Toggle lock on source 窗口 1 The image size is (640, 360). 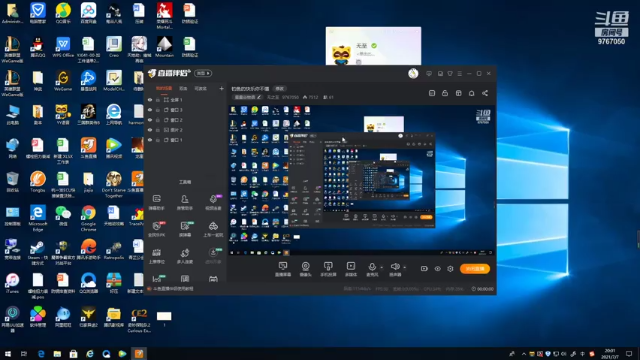(158, 140)
